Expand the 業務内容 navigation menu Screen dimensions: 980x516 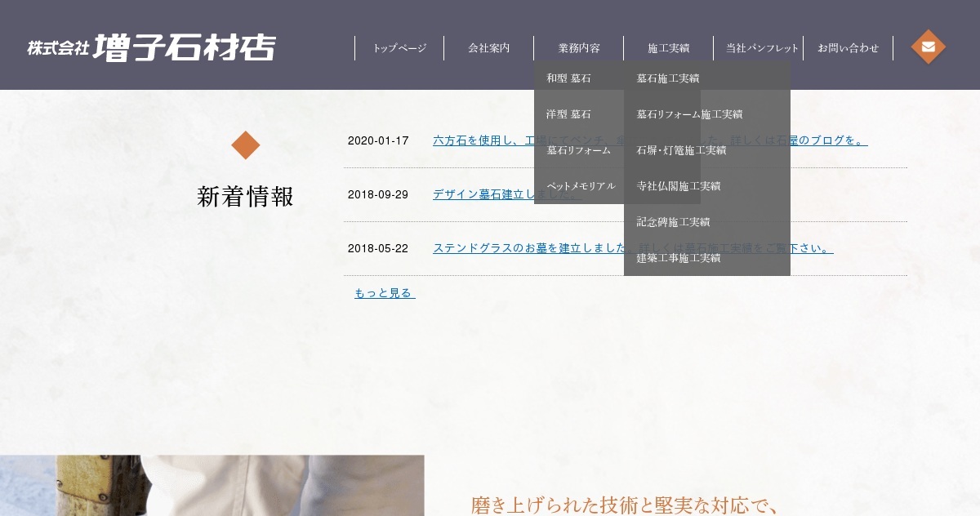pos(579,48)
